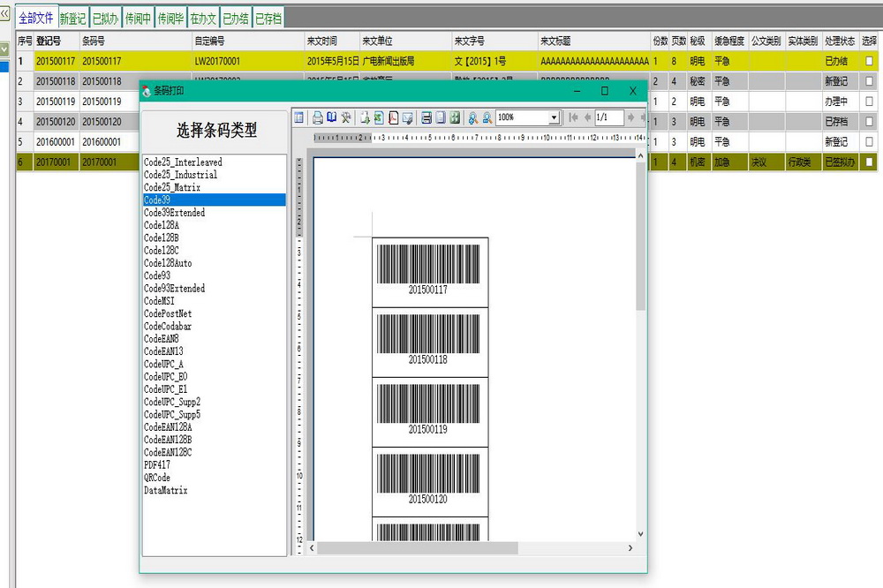Tick the selection checkbox for row 20170001
Image resolution: width=883 pixels, height=588 pixels.
[870, 162]
